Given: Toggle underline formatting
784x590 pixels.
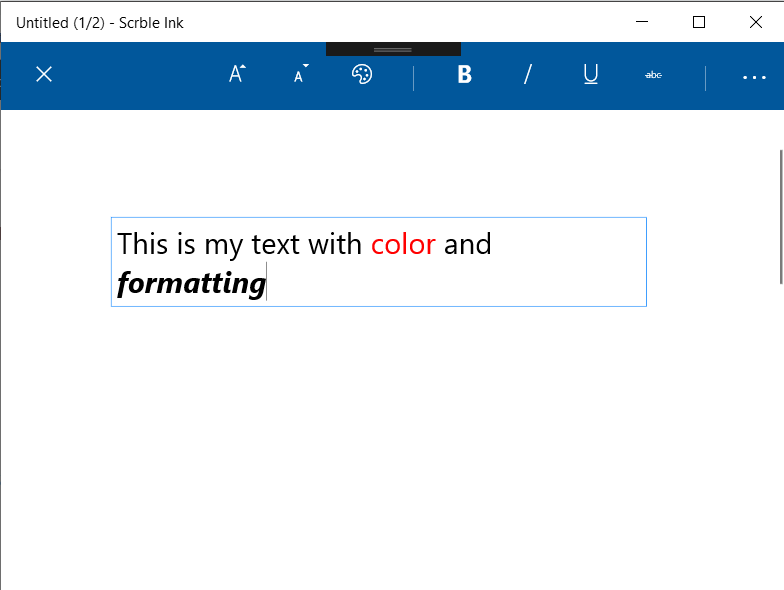Looking at the screenshot, I should [x=590, y=74].
